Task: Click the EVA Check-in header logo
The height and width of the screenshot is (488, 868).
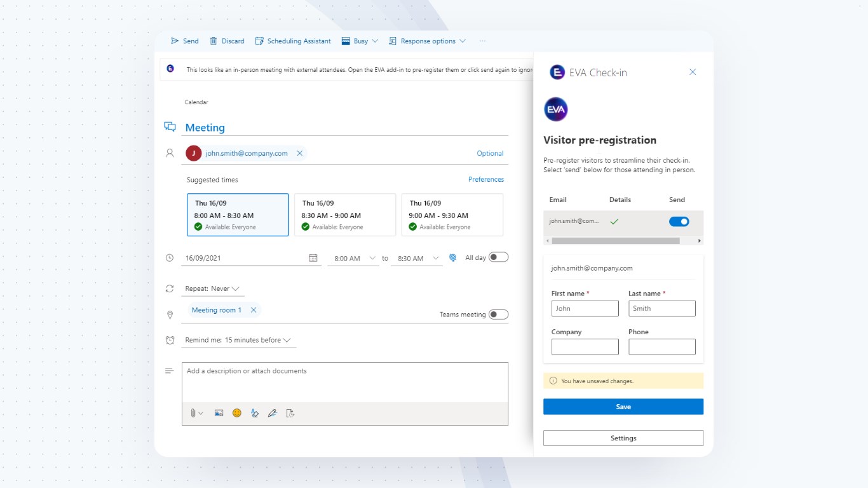Action: (557, 72)
